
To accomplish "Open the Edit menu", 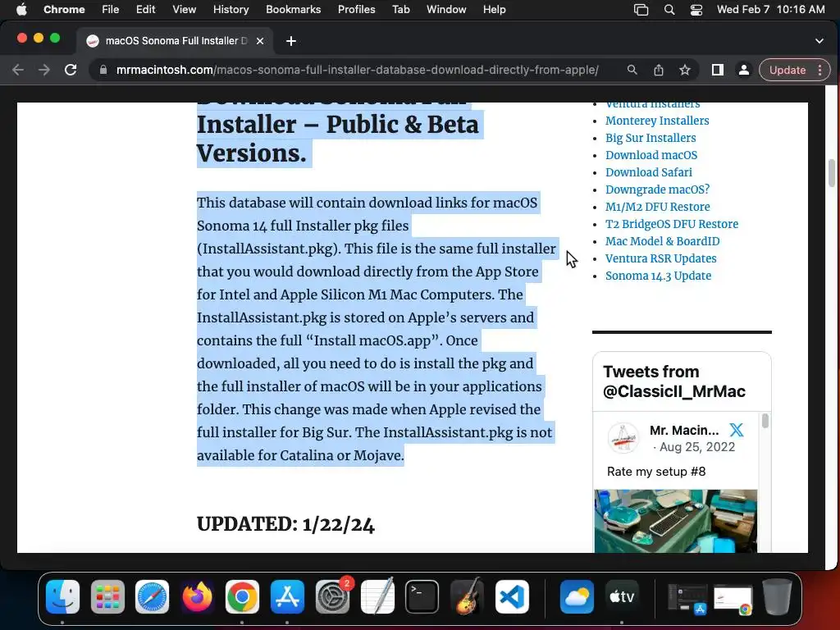I will point(145,10).
